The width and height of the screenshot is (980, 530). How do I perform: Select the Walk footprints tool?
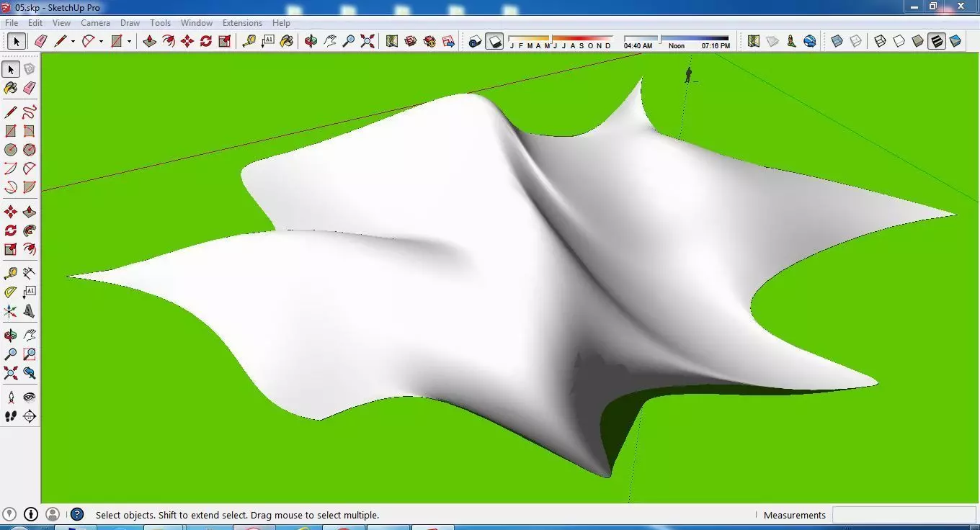pyautogui.click(x=11, y=416)
